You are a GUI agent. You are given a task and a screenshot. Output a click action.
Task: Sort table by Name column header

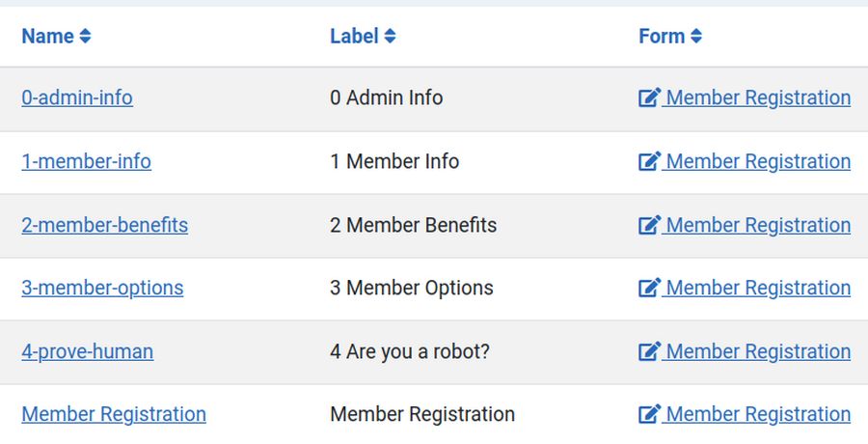[48, 37]
